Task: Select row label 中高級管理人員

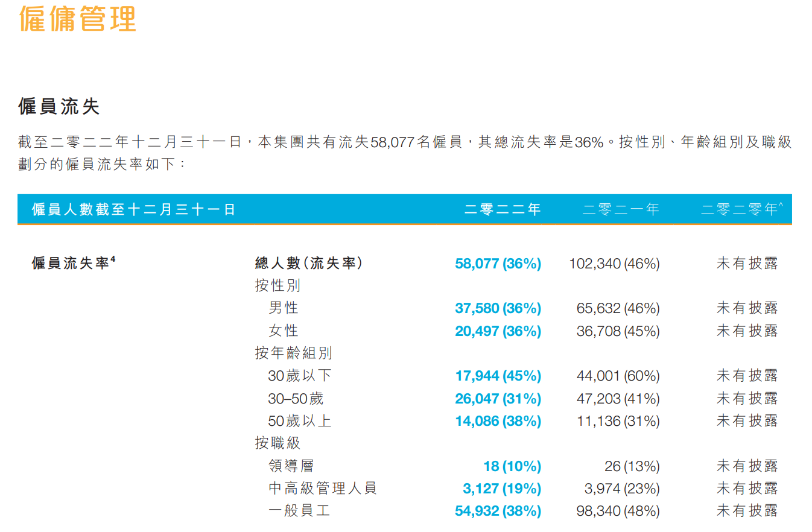Action: (323, 489)
